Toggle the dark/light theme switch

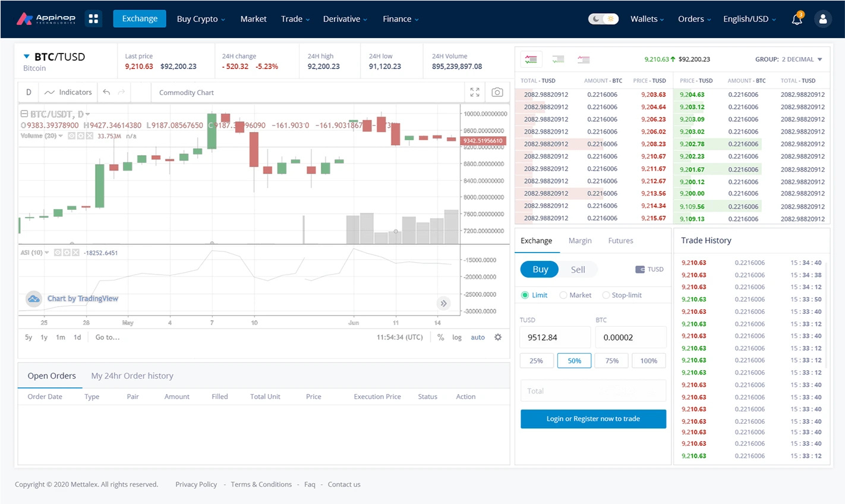(603, 19)
